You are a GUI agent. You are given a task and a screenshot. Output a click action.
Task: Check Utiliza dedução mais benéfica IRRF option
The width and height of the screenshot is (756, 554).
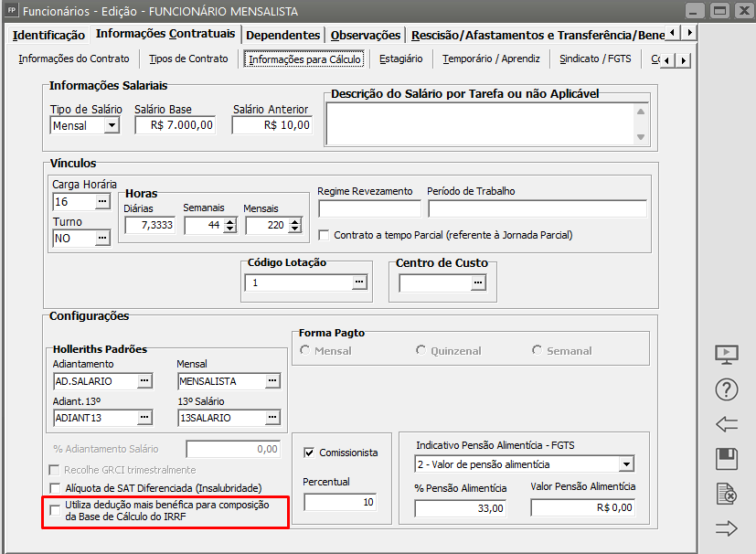coord(57,509)
